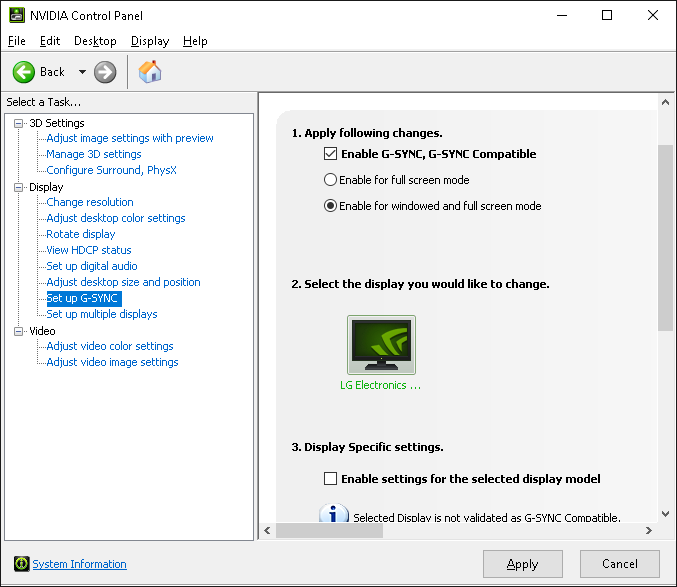Open View HDCP status
Viewport: 677px width, 587px height.
point(89,250)
